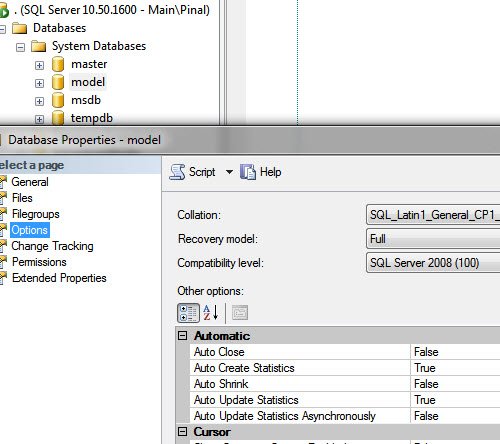
Task: Expand the model database node
Action: (x=39, y=83)
